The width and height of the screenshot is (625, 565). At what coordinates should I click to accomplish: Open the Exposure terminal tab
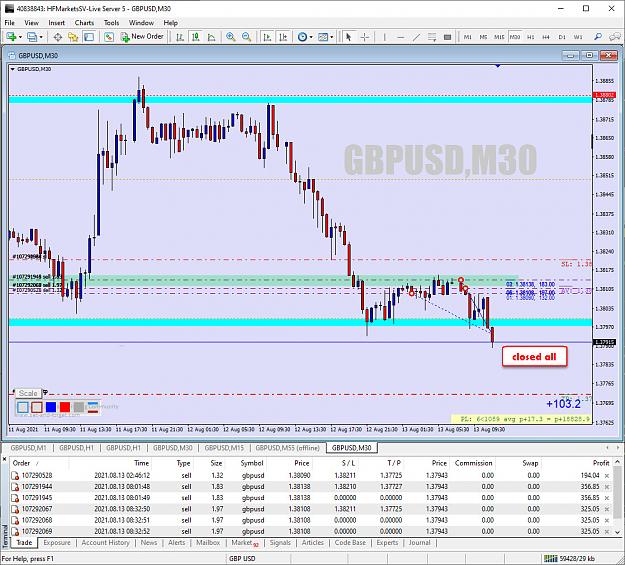[57, 543]
